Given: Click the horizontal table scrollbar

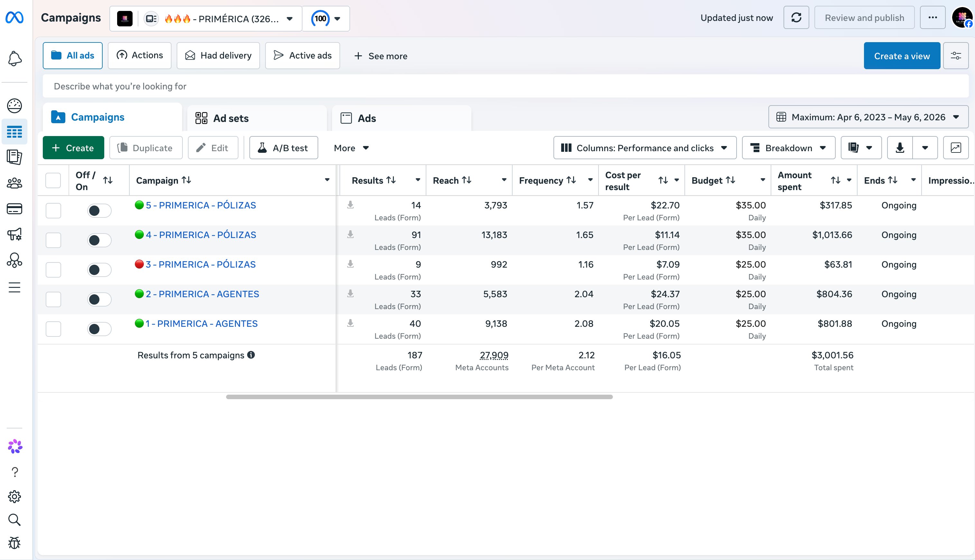Looking at the screenshot, I should click(419, 397).
